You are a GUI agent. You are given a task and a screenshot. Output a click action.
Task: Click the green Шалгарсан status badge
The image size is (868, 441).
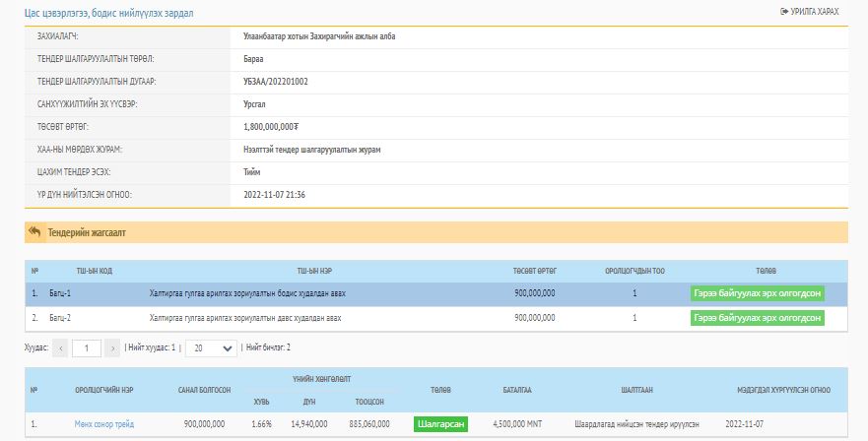(x=440, y=424)
